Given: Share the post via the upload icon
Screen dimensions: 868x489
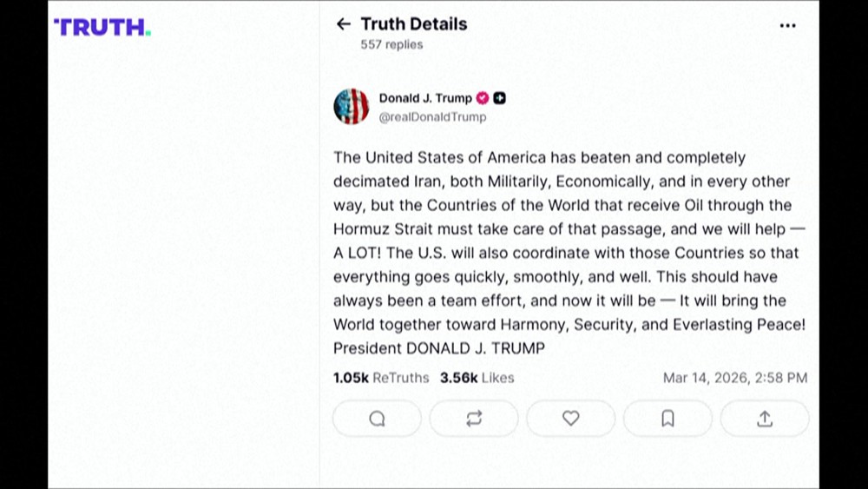Looking at the screenshot, I should point(765,419).
